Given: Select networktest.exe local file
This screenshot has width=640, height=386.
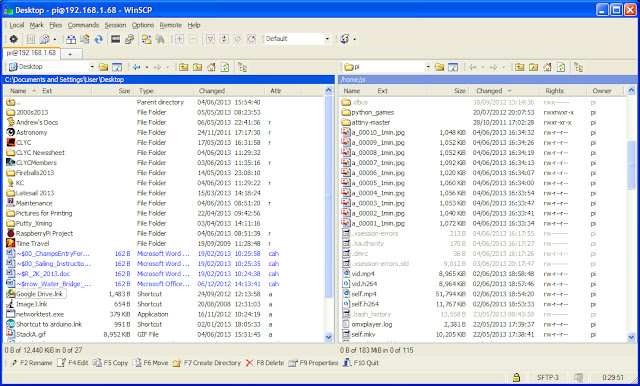Looking at the screenshot, I should point(40,314).
